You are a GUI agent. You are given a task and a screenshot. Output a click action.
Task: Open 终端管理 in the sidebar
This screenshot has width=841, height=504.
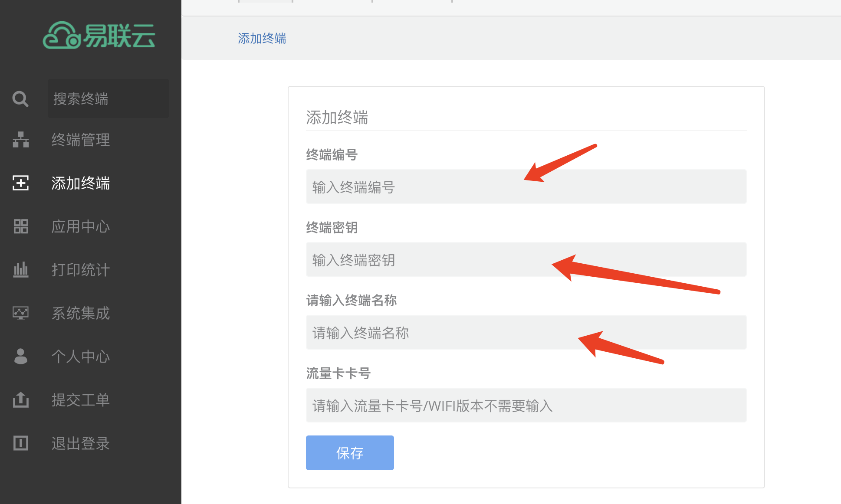pos(81,140)
